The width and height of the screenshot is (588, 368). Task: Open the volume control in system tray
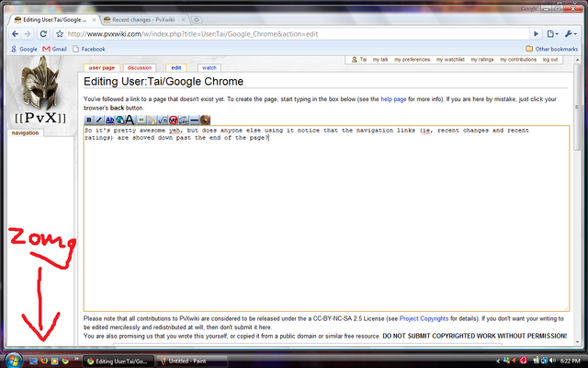coord(552,361)
